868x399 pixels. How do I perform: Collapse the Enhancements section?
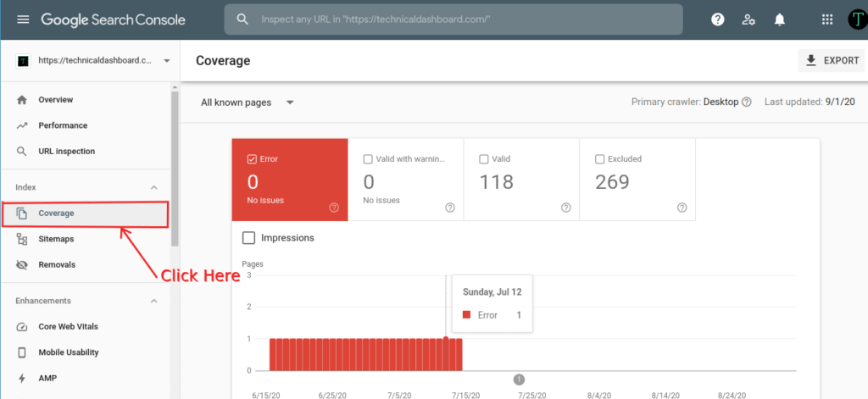pyautogui.click(x=154, y=301)
